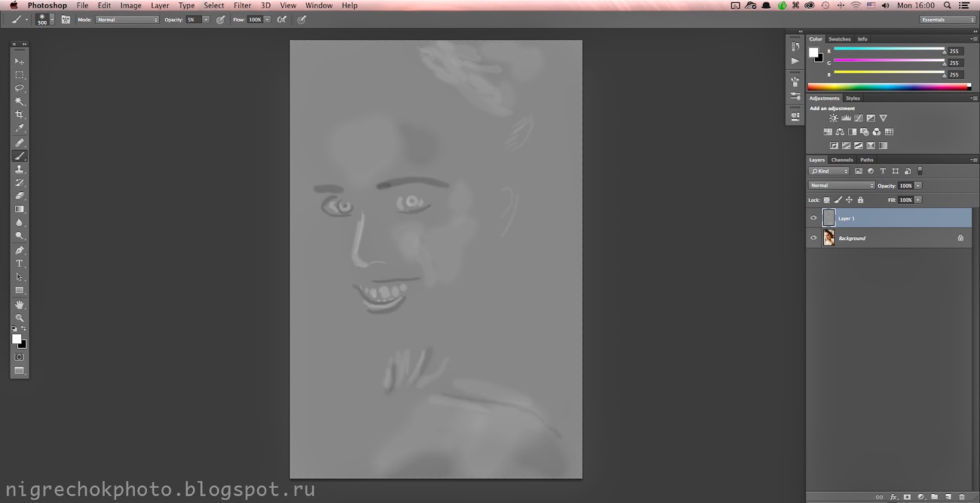
Task: Add a Channel Mixer adjustment
Action: (x=876, y=132)
